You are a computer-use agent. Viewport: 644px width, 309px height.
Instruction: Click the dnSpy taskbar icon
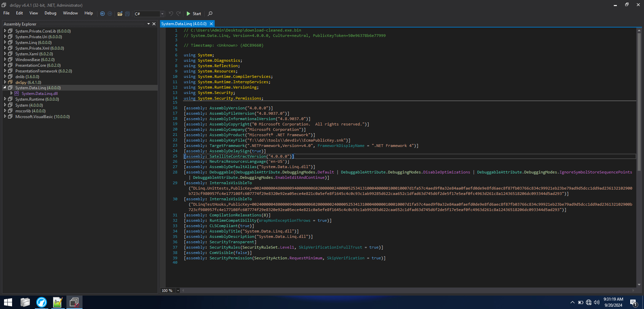(74, 302)
